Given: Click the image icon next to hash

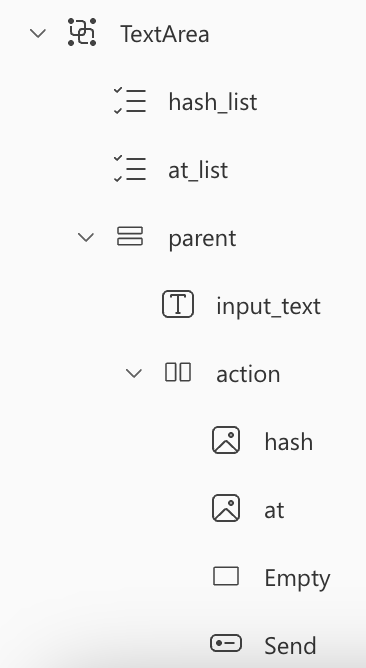Looking at the screenshot, I should 226,440.
